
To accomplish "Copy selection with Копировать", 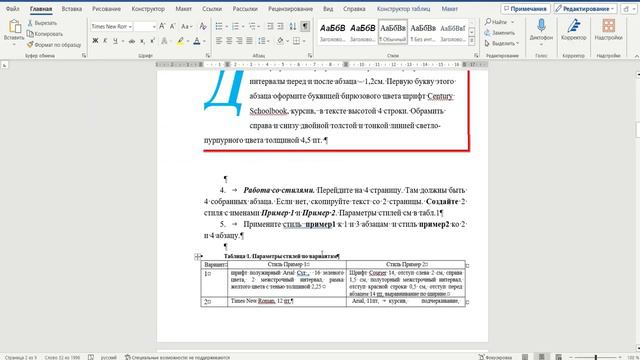I will pos(44,34).
